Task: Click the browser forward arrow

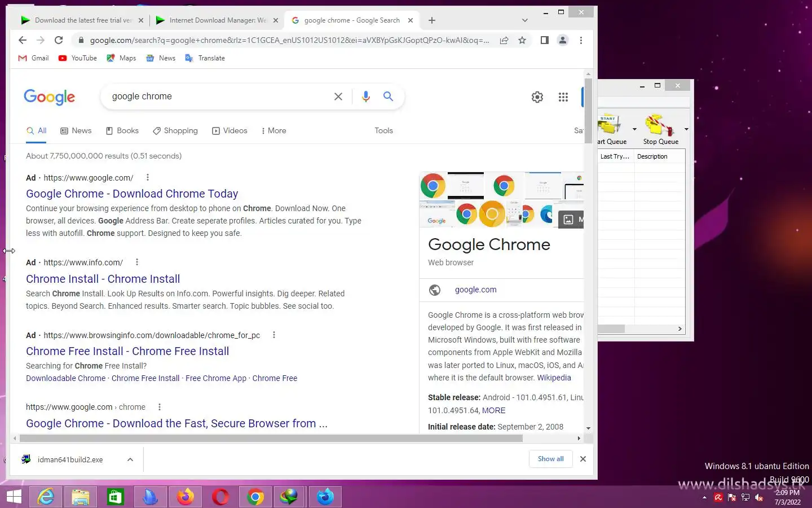Action: [x=41, y=40]
